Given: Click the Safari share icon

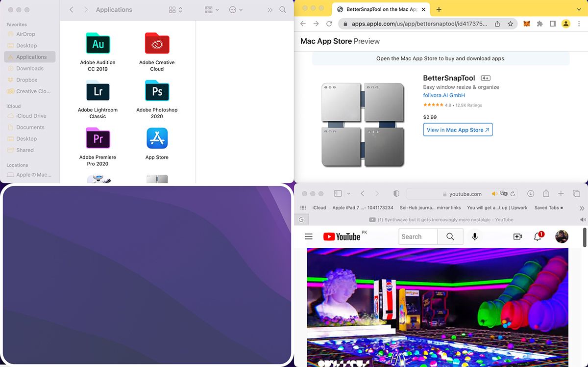Looking at the screenshot, I should click(546, 194).
